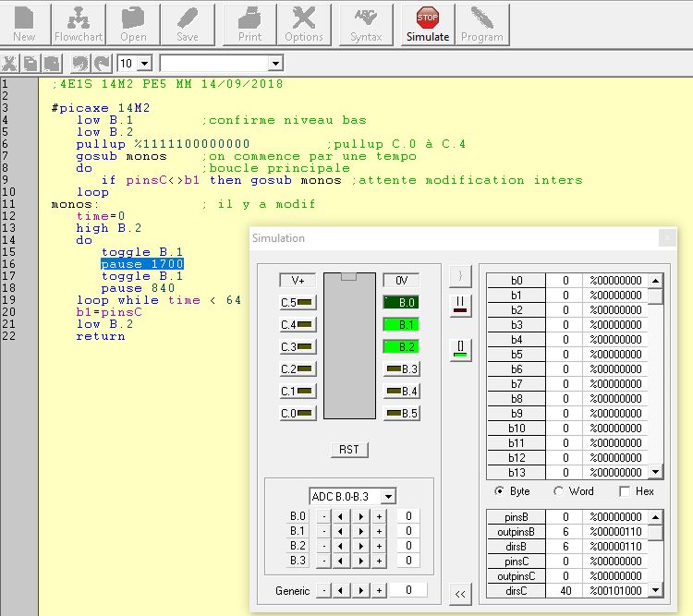Click the Open file toolbar icon

(x=133, y=25)
